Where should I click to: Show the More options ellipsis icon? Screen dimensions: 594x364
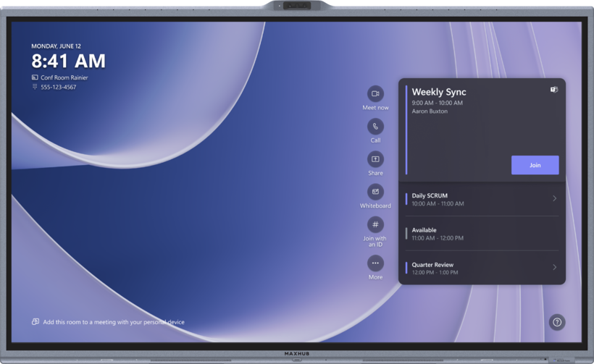tap(375, 263)
